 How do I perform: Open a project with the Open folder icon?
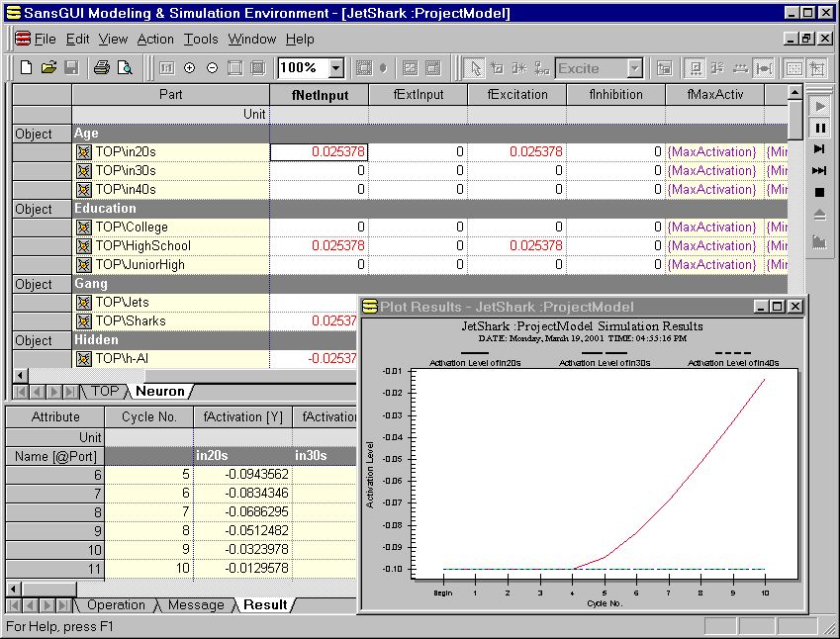click(x=48, y=68)
